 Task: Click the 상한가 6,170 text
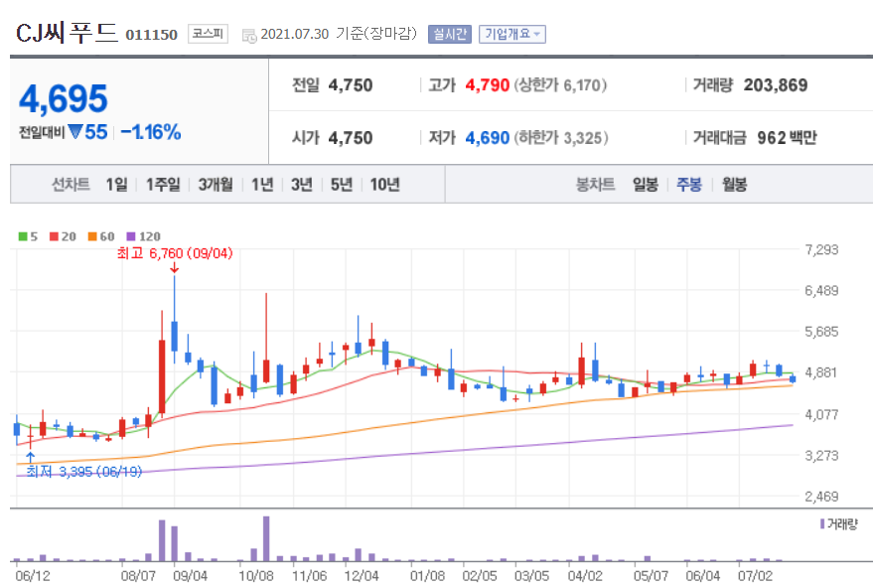click(x=560, y=85)
